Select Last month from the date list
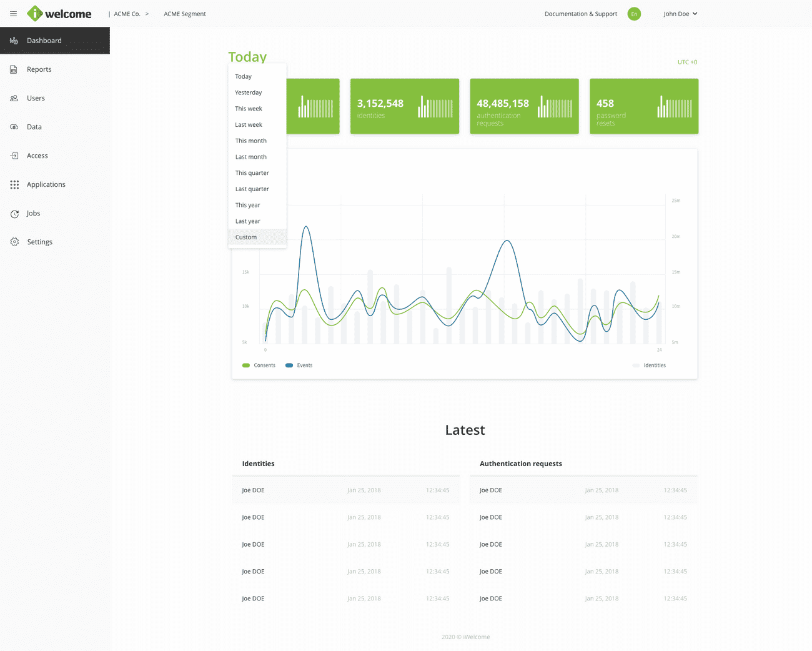 (251, 157)
